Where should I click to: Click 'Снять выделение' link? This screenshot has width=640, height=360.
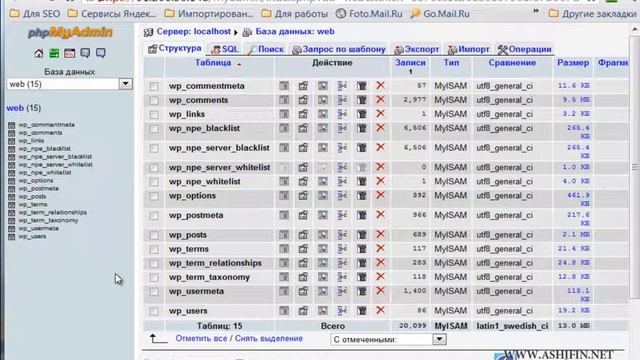(269, 339)
